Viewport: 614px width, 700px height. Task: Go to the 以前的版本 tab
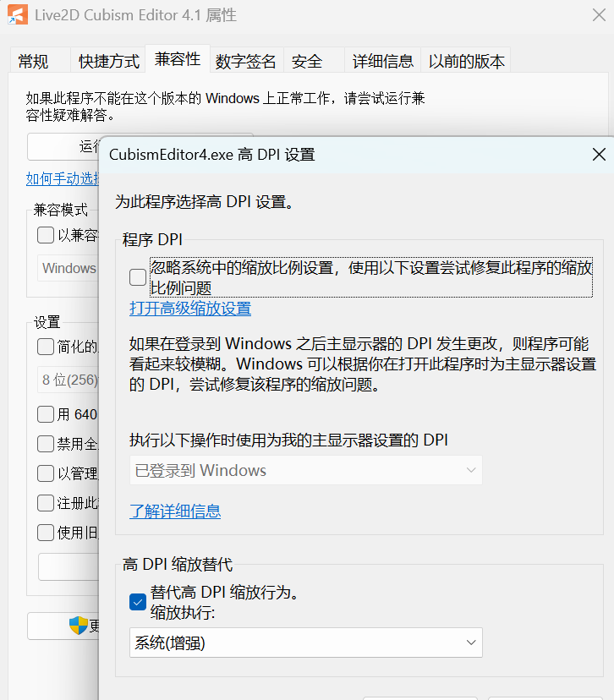(x=466, y=61)
